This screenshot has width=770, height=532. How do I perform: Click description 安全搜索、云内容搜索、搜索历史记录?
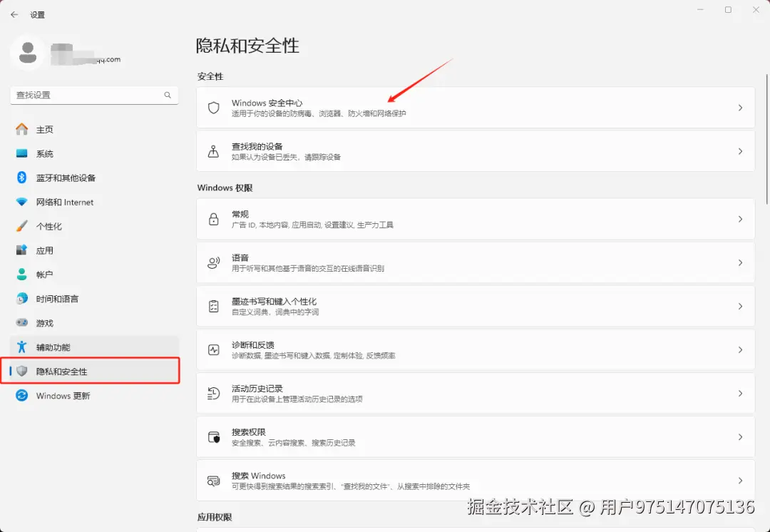point(294,443)
